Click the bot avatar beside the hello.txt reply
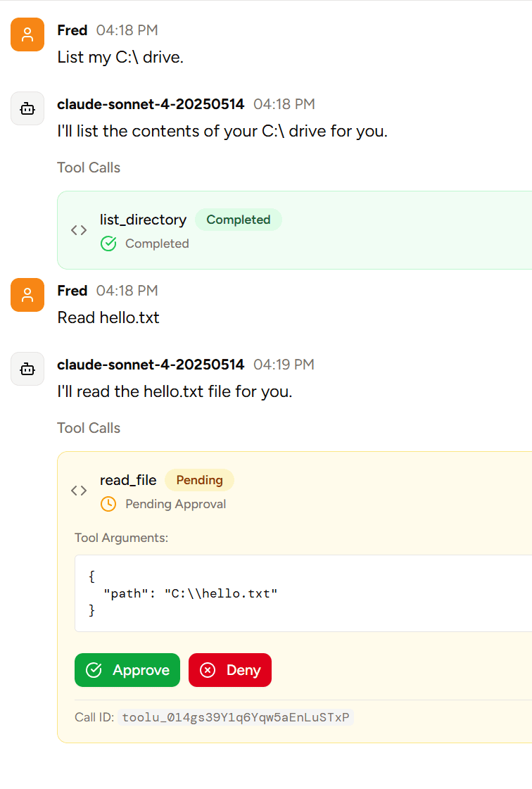 (27, 369)
